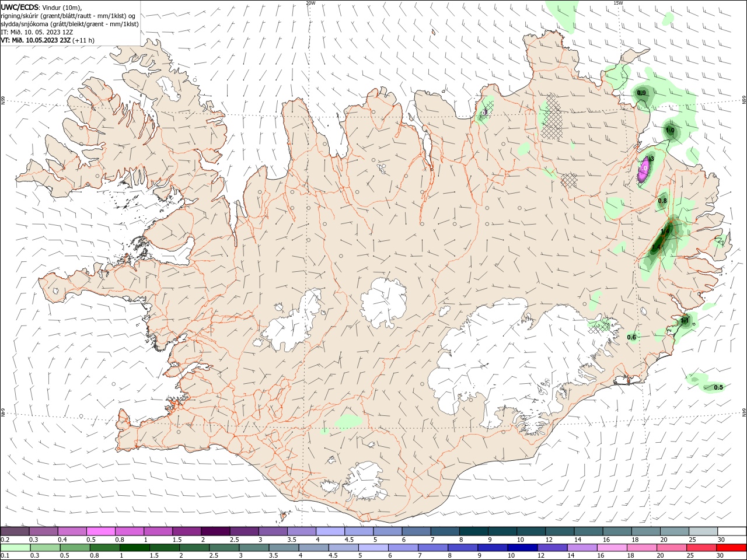This screenshot has height=560, width=747.
Task: Click the 'UWC/ECDS' title text
Action: [x=19, y=6]
